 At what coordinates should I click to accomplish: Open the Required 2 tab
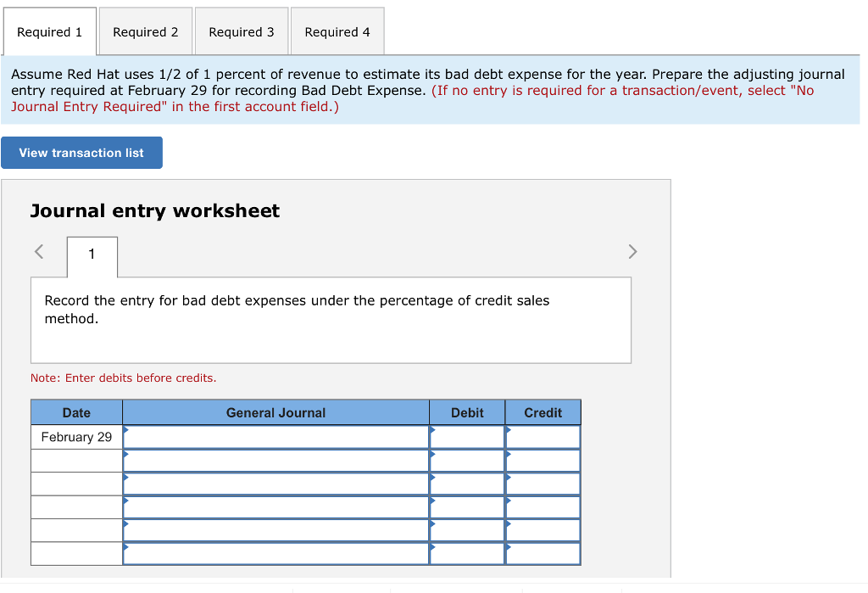click(146, 31)
